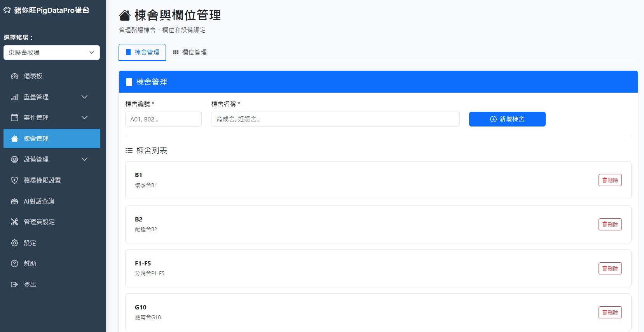Delete the F1-F5 分娩舍 building
Viewport: 644px width, 332px height.
(610, 268)
